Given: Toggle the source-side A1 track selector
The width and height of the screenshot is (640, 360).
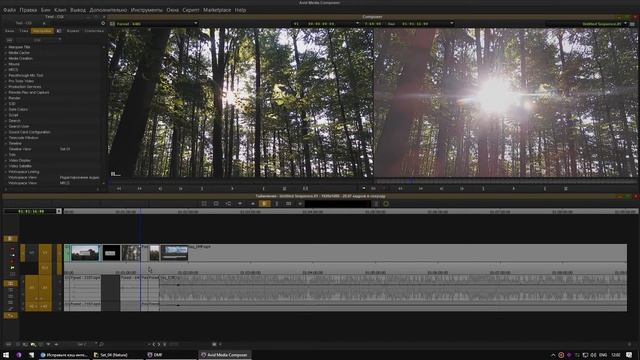Looking at the screenshot, I should coord(31,288).
